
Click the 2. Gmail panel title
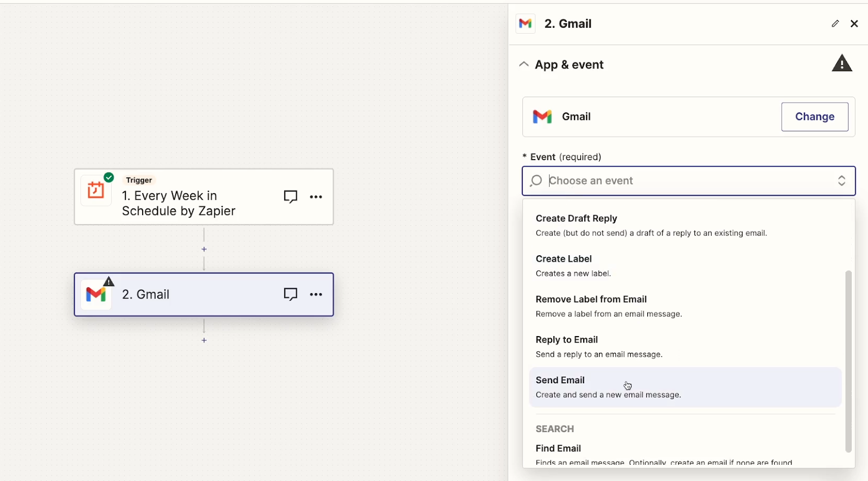click(x=568, y=24)
